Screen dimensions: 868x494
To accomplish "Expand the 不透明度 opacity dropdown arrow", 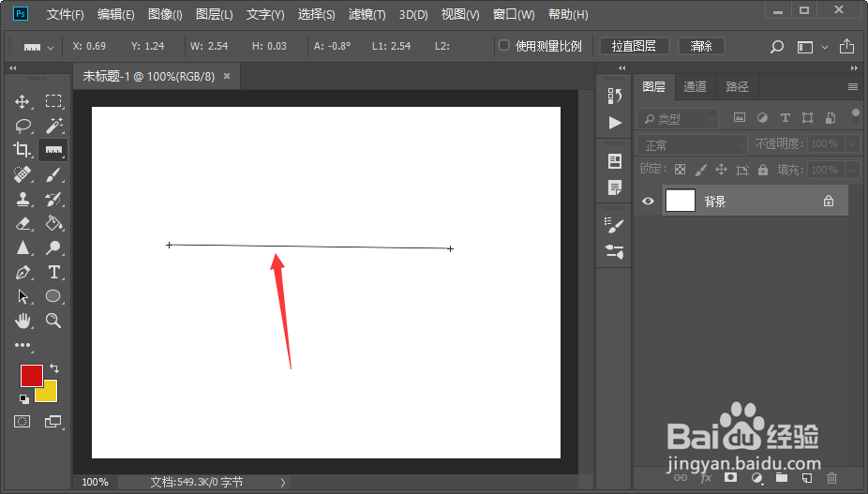I will tap(852, 144).
